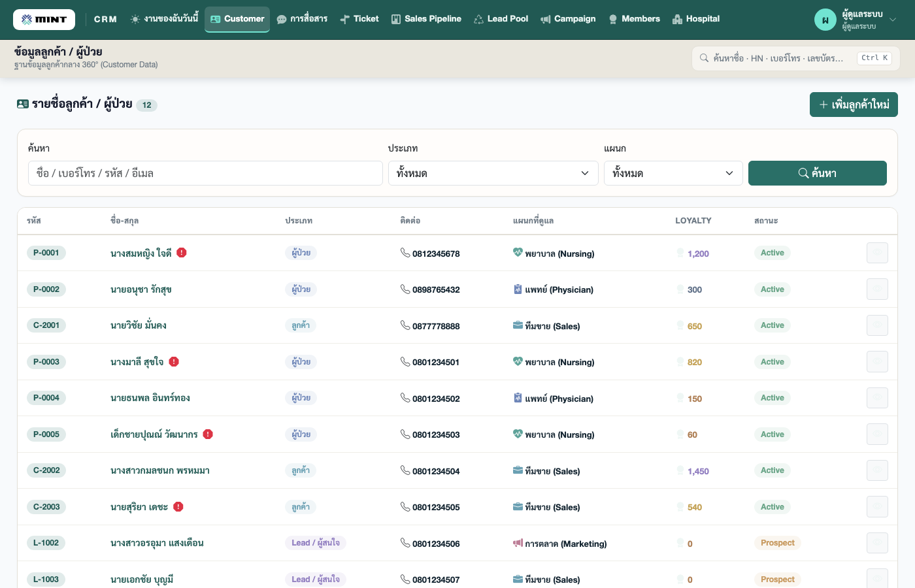
Task: Click the global search box with Ctrl K
Action: [x=796, y=58]
